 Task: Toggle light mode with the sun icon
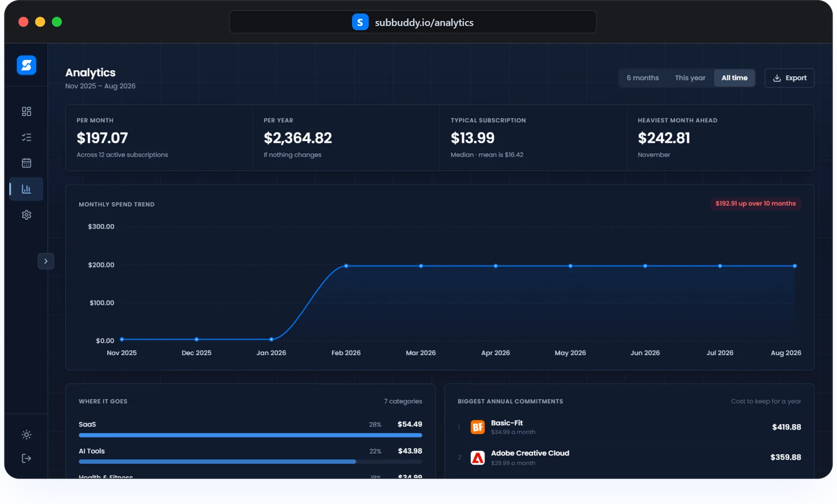26,435
